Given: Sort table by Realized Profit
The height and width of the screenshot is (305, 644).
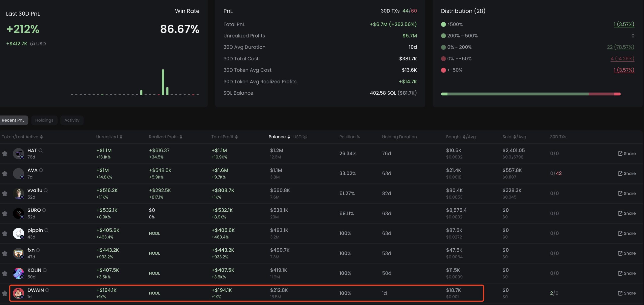Looking at the screenshot, I should (x=181, y=137).
